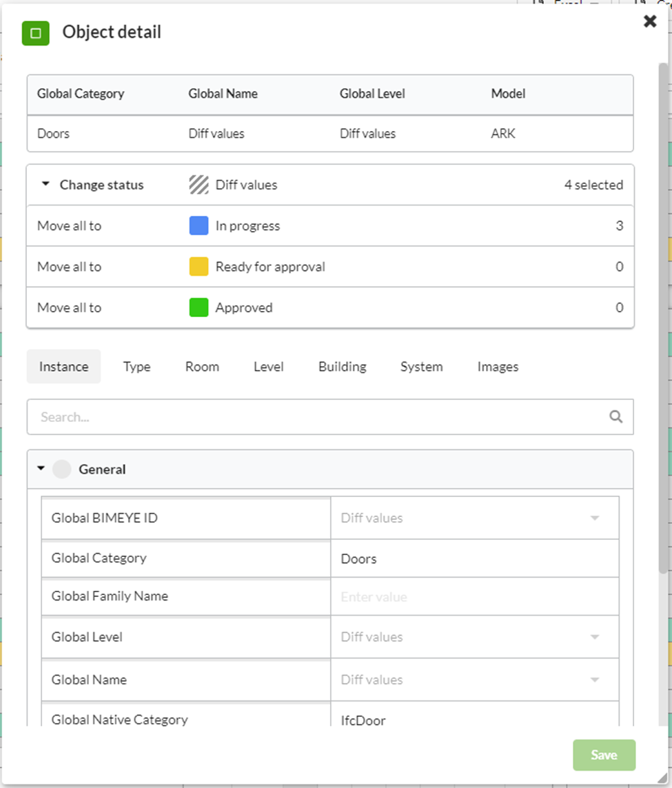Click the Global Native Category label
672x788 pixels.
pyautogui.click(x=119, y=720)
